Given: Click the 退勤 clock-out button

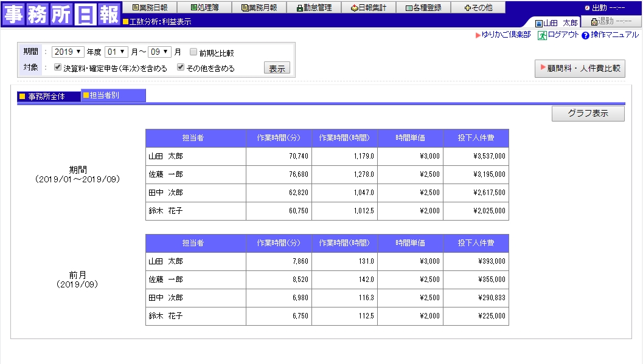Looking at the screenshot, I should [611, 21].
